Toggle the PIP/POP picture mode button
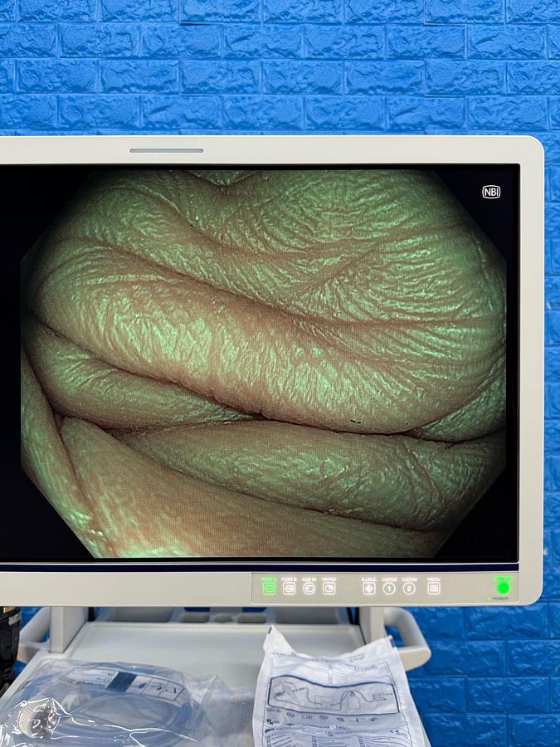Screen dimensions: 560x747 (329, 588)
